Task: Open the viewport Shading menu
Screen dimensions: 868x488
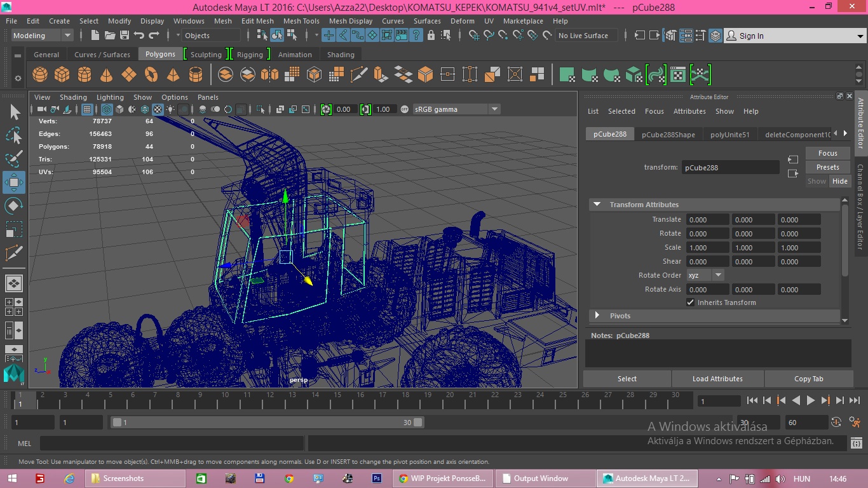Action: click(73, 97)
